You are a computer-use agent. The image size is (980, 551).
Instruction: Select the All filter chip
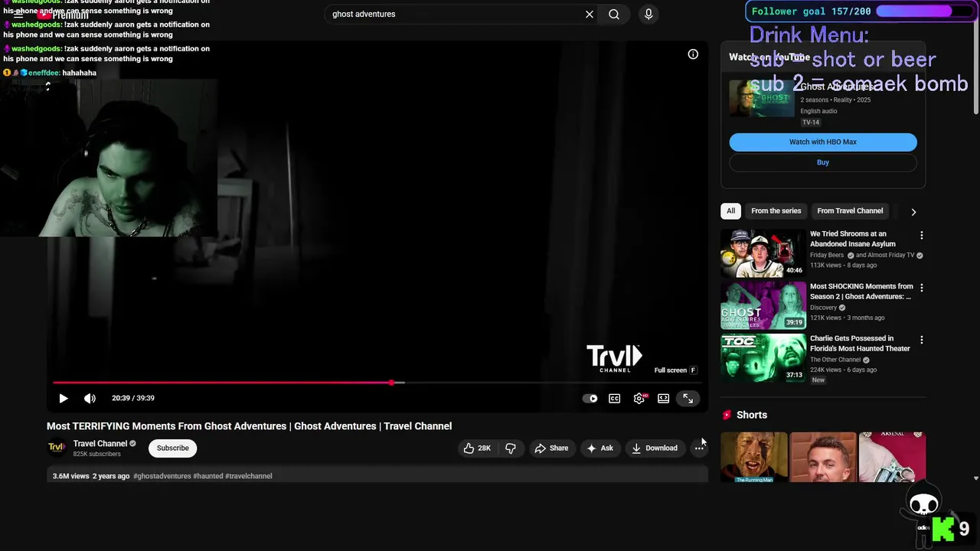click(x=730, y=211)
